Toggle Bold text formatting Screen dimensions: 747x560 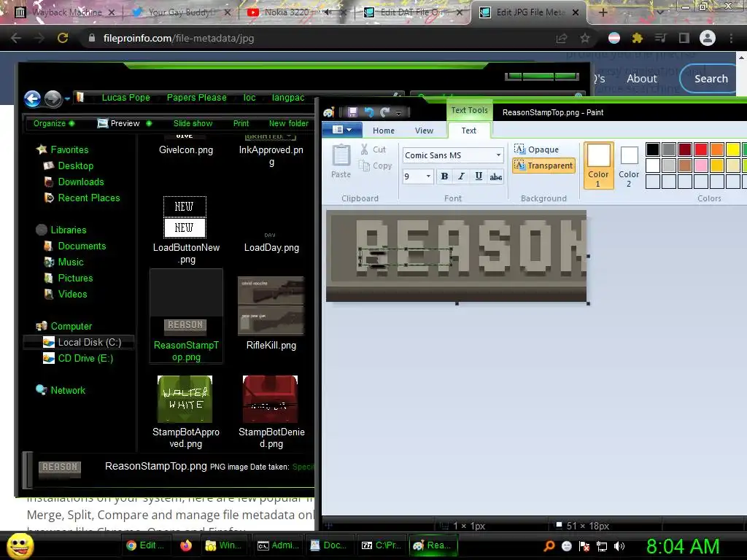[444, 176]
